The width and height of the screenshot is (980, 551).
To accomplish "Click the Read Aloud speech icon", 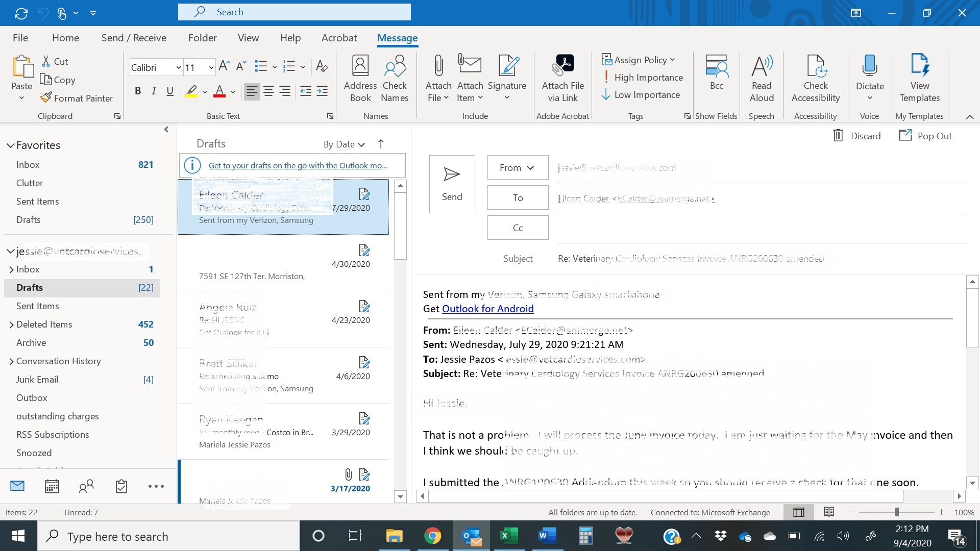I will [x=762, y=66].
